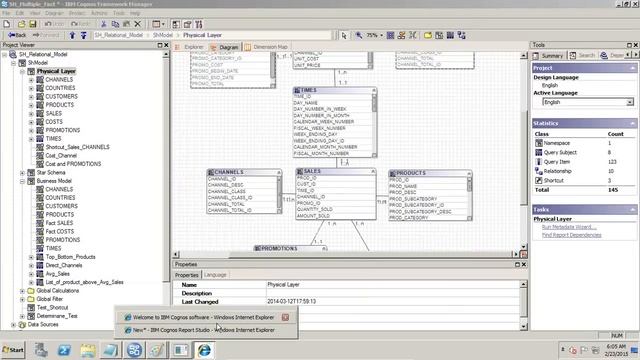Screen dimensions: 640x360
Task: Open the 75% zoom level dropdown
Action: pyautogui.click(x=382, y=36)
